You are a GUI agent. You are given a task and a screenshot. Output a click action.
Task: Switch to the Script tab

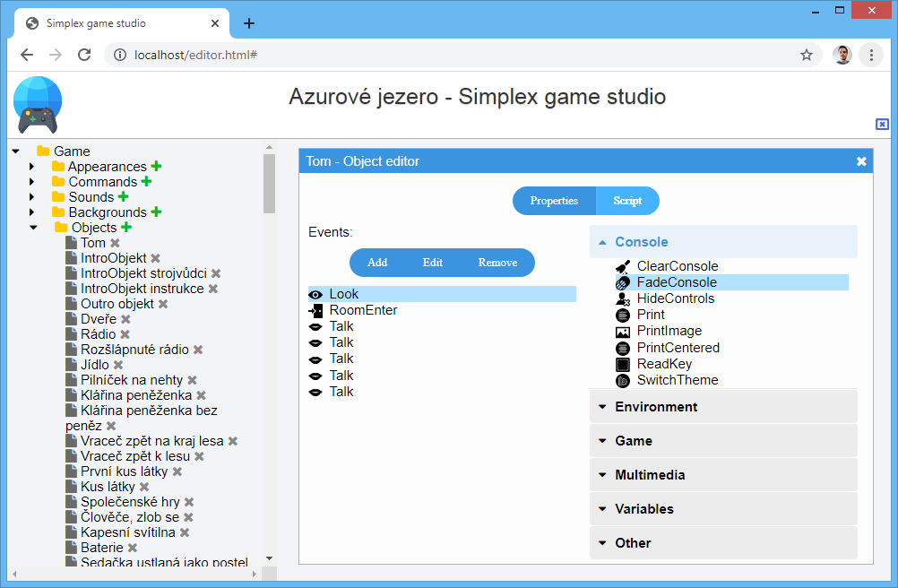pos(626,201)
